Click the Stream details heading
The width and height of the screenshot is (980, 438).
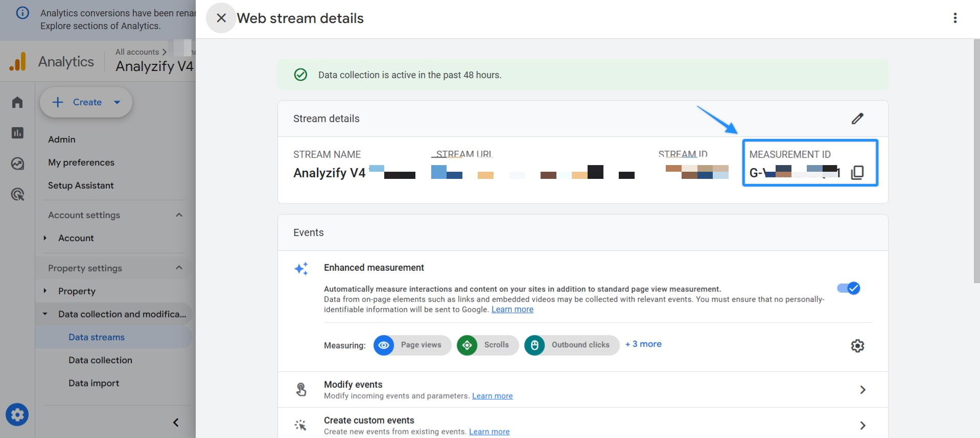326,119
